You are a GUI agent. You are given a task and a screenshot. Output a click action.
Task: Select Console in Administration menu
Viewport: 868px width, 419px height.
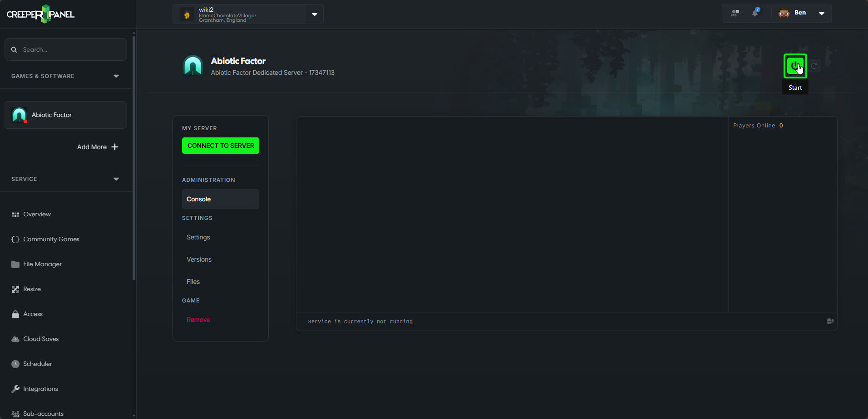coord(221,199)
